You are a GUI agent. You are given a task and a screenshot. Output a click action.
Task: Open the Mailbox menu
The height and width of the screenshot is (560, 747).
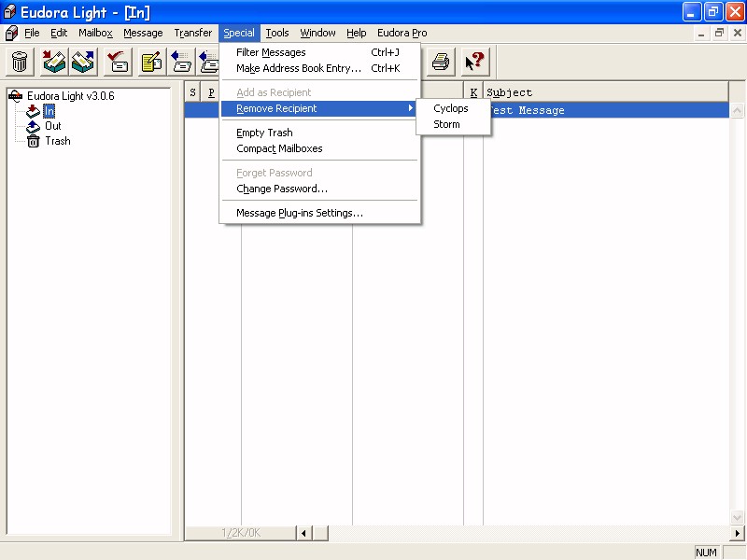[96, 33]
